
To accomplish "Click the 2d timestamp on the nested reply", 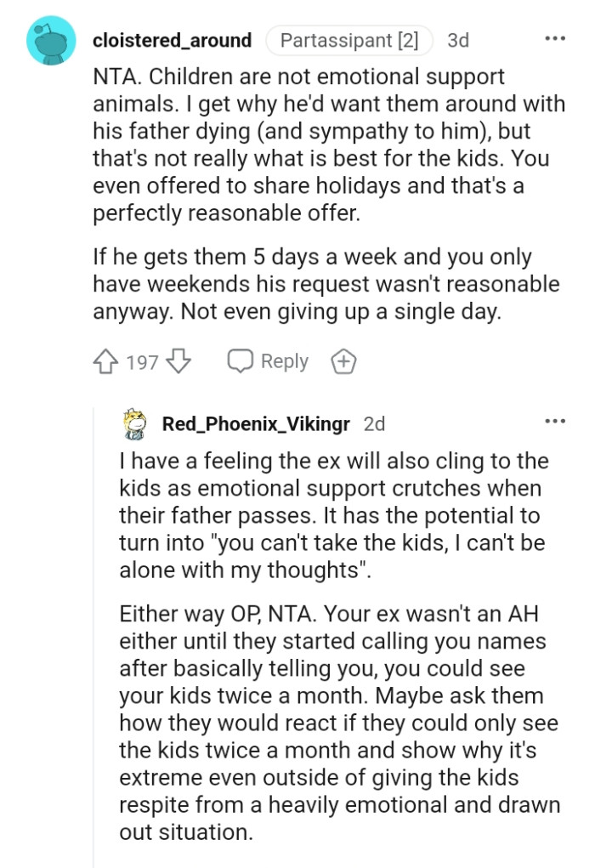I will pos(376,424).
